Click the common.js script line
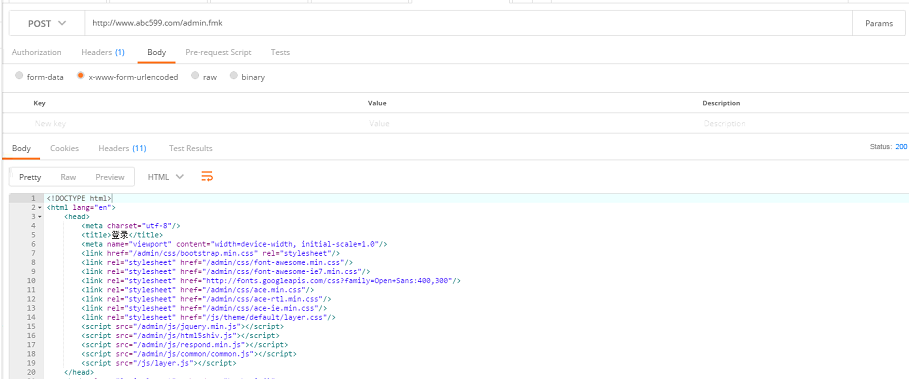 click(189, 354)
